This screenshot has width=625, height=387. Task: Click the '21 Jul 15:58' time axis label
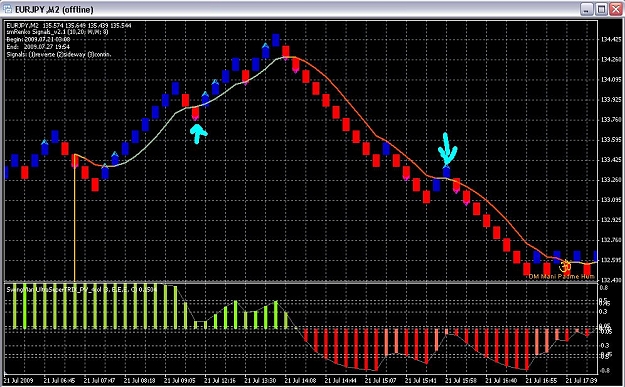(462, 380)
